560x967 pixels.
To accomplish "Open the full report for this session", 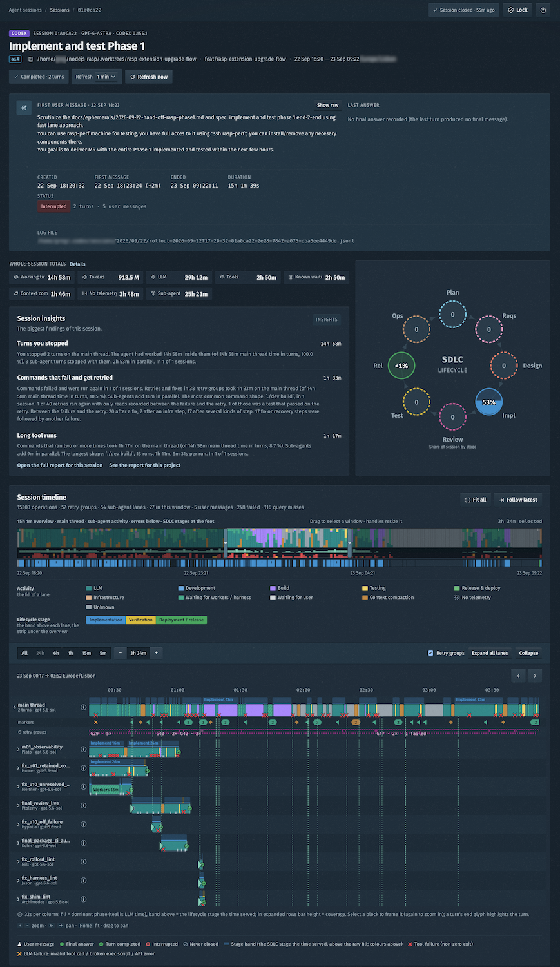I will coord(60,465).
